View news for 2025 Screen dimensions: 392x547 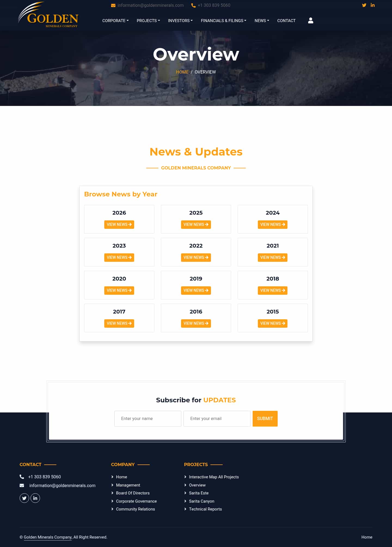pos(196,224)
